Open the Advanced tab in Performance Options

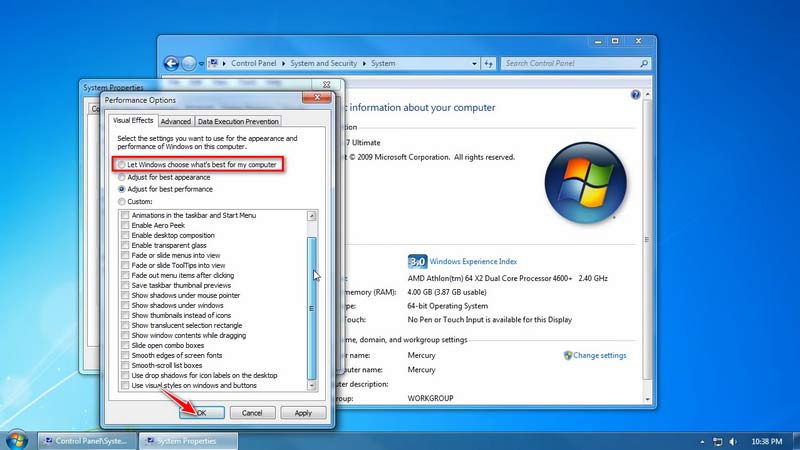click(x=176, y=121)
